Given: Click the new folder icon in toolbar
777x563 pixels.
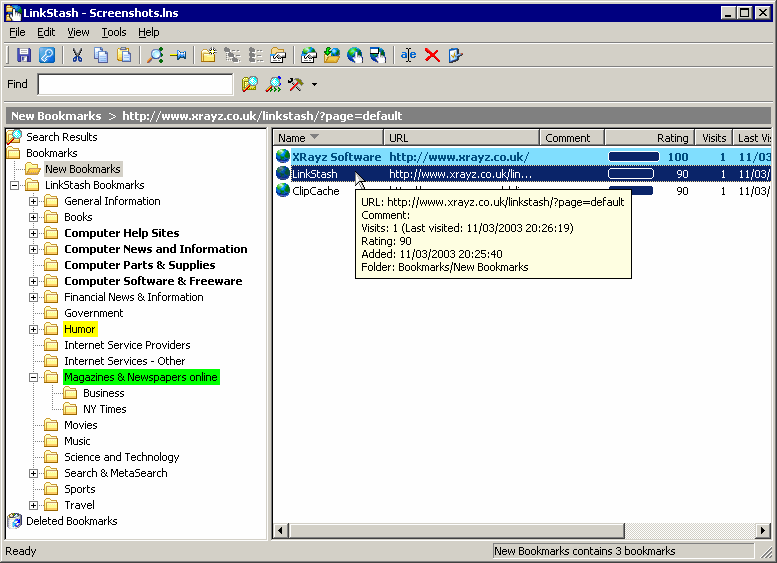Looking at the screenshot, I should [x=209, y=55].
